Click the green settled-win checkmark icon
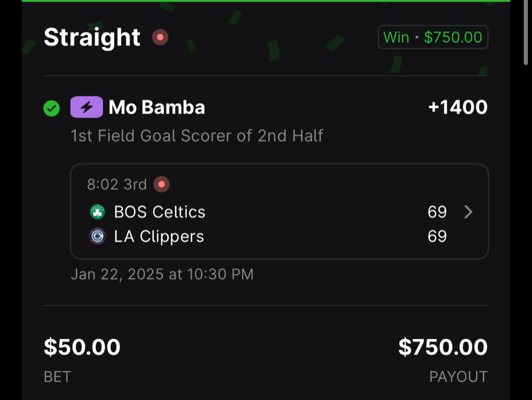Viewport: 532px width, 400px height. click(51, 108)
